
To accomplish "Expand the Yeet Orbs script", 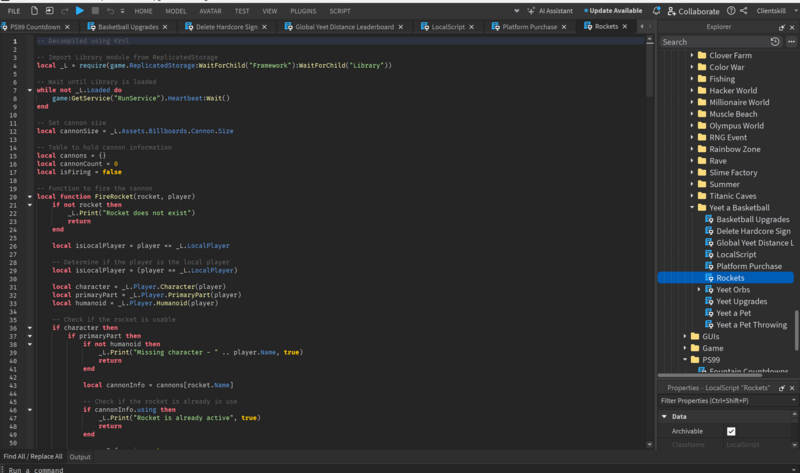I will [x=699, y=289].
